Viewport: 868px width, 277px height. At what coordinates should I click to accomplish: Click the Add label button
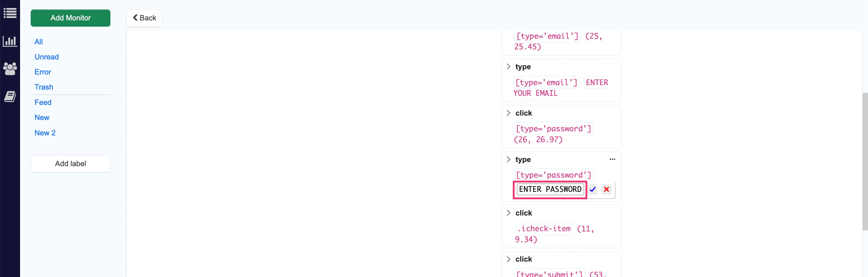71,164
